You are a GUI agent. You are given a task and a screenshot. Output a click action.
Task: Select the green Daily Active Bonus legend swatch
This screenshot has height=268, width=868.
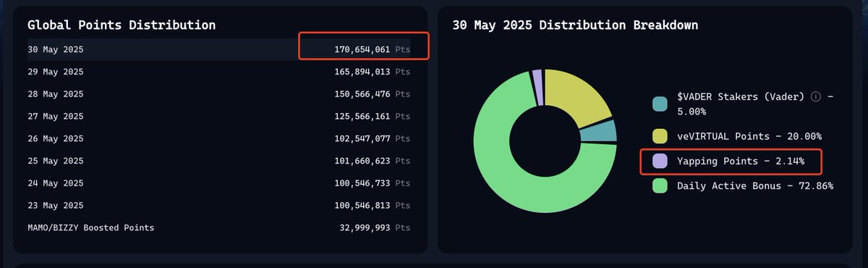click(x=660, y=186)
